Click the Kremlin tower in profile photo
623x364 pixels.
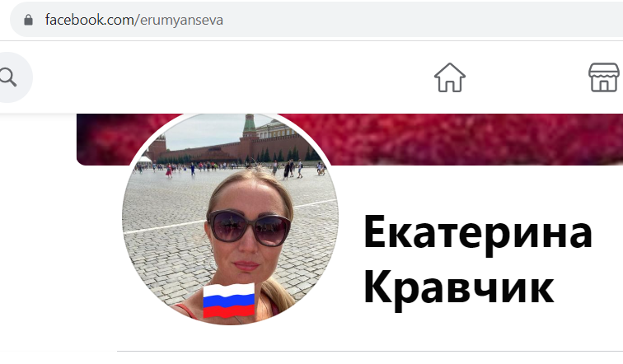point(249,126)
